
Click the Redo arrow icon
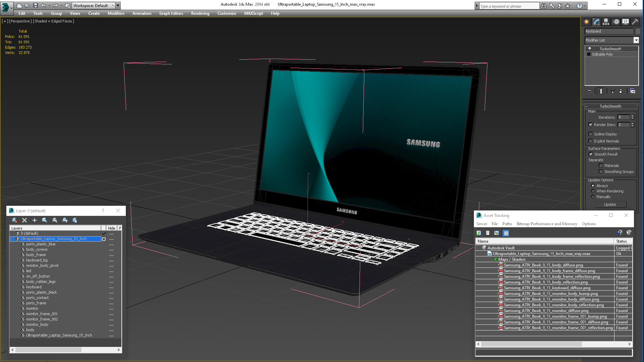[x=55, y=6]
